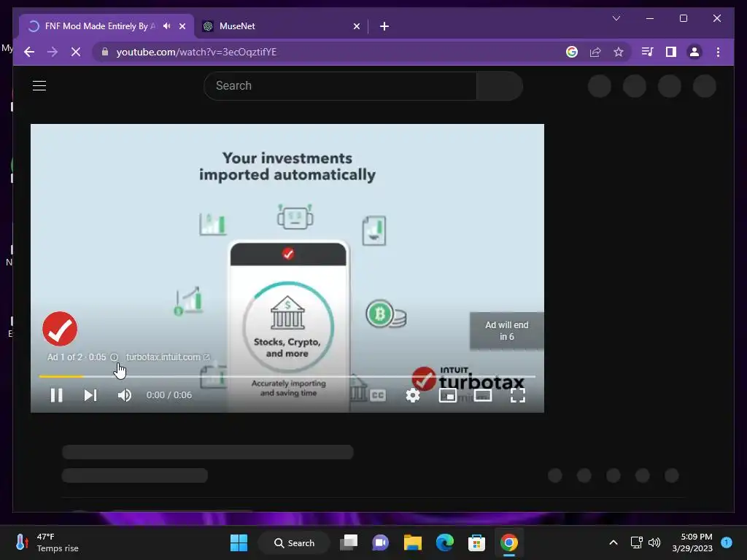Open the system volume icon
This screenshot has height=560, width=747.
[x=654, y=542]
